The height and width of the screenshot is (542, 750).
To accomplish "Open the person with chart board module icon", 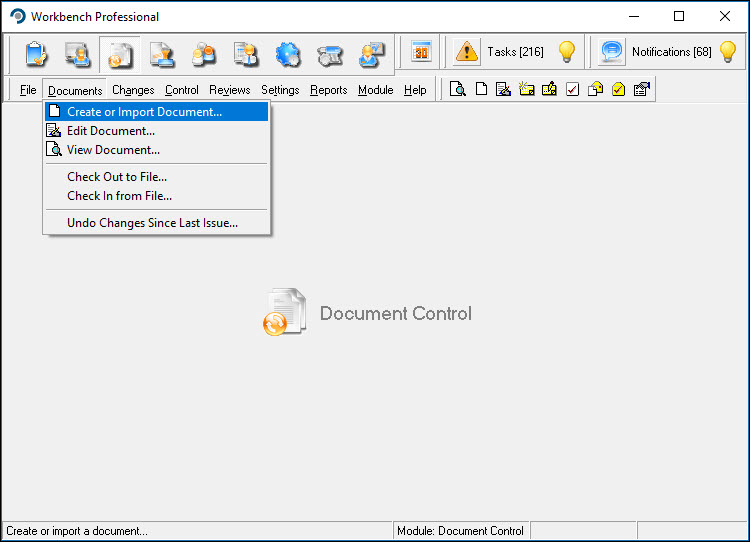I will click(372, 54).
